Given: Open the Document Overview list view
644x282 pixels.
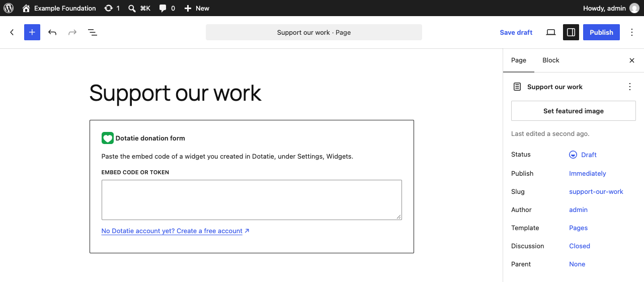Looking at the screenshot, I should pos(93,32).
